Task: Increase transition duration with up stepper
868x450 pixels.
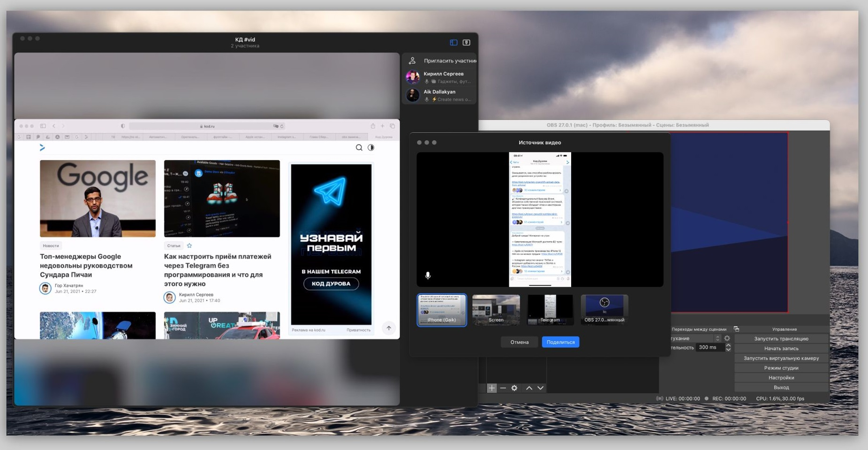Action: coord(728,345)
